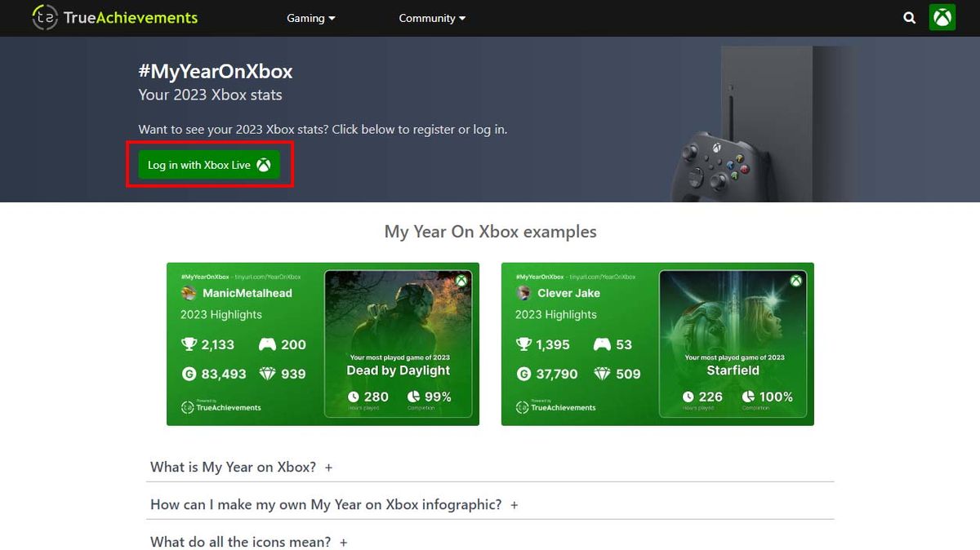Click diamond icon next to 939
980x550 pixels.
coord(267,374)
